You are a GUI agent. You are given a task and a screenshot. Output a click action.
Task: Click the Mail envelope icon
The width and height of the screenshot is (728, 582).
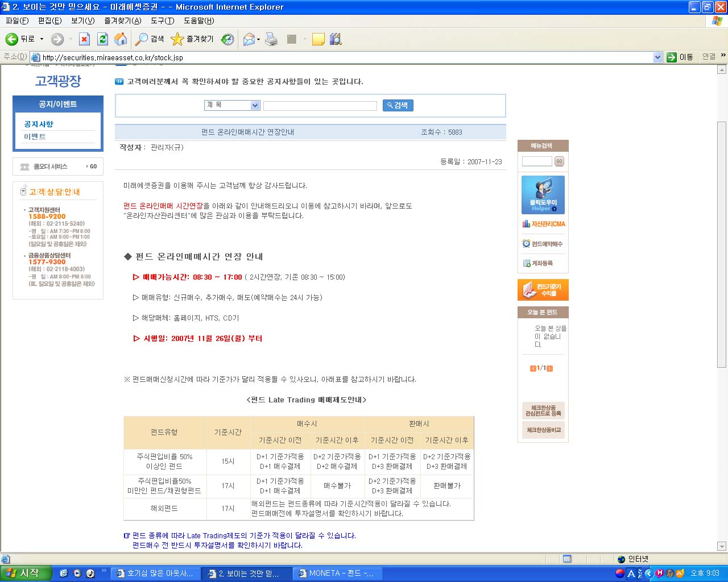coord(249,39)
